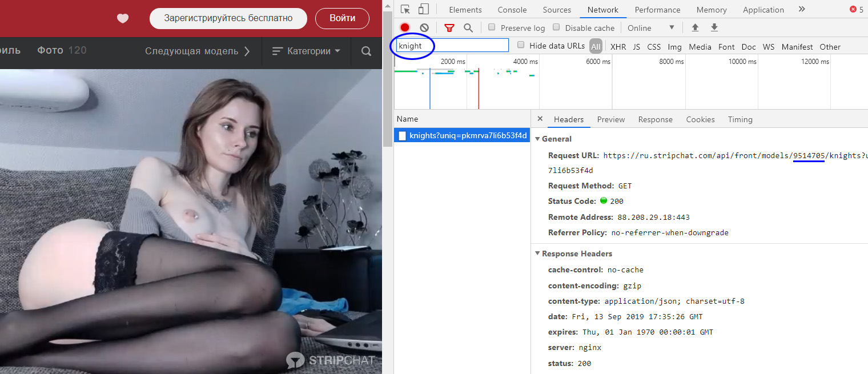Toggle the device toolbar icon
Image resolution: width=868 pixels, height=374 pixels.
[x=423, y=9]
